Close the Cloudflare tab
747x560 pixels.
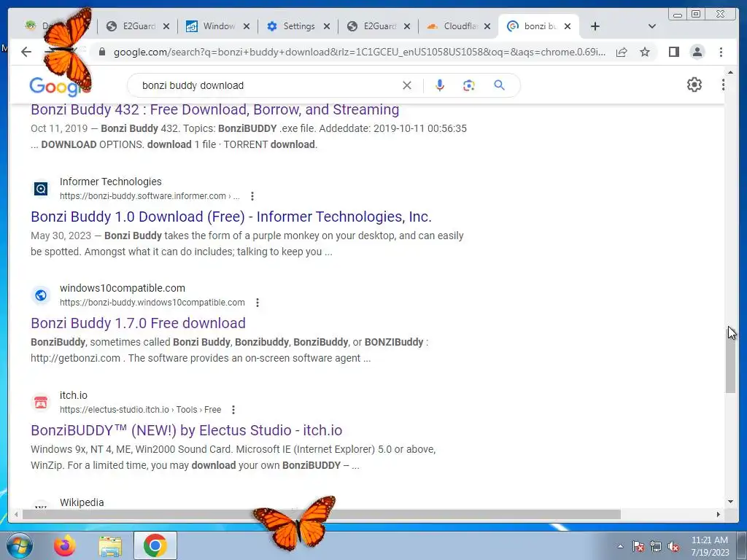(487, 27)
